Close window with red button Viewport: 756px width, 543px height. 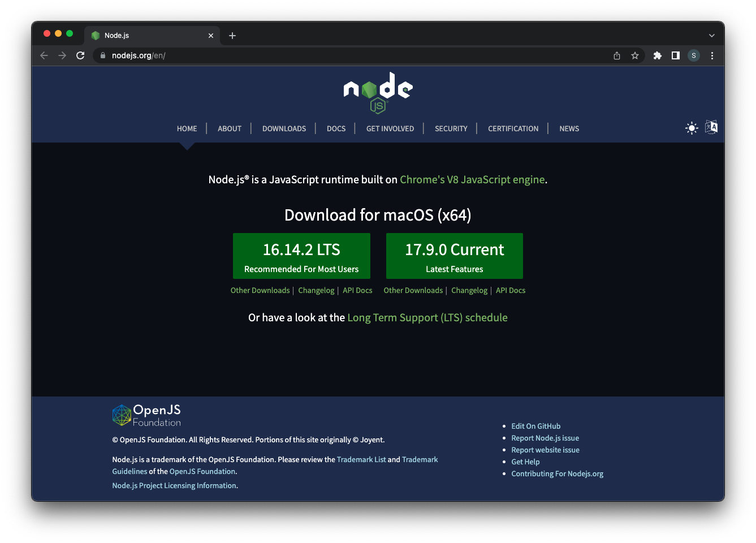coord(47,33)
